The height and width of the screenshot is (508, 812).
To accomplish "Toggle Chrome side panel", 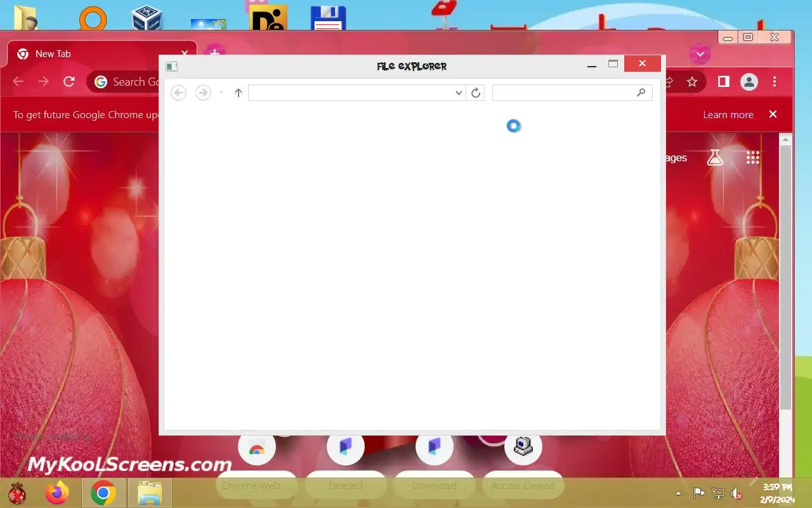I will 724,82.
